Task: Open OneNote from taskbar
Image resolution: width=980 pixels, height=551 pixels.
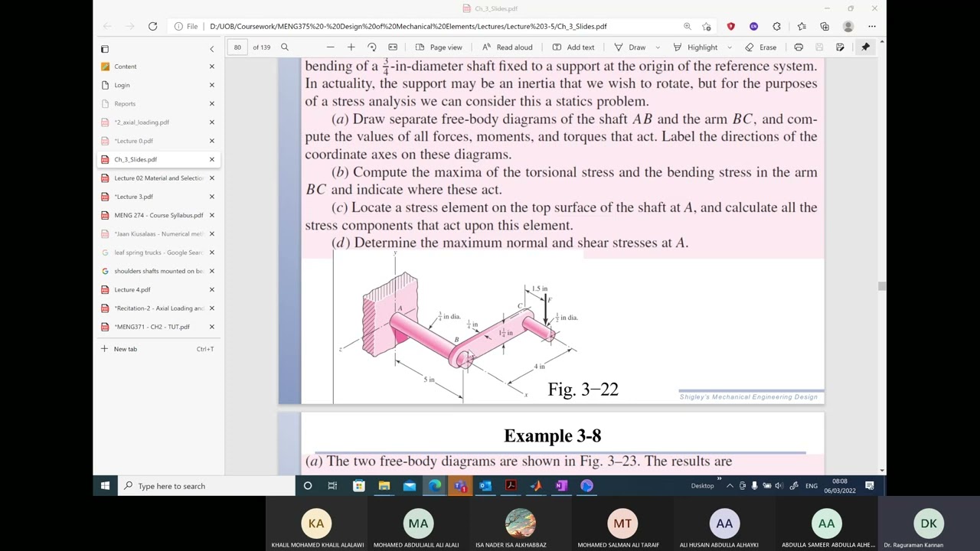Action: [x=561, y=486]
